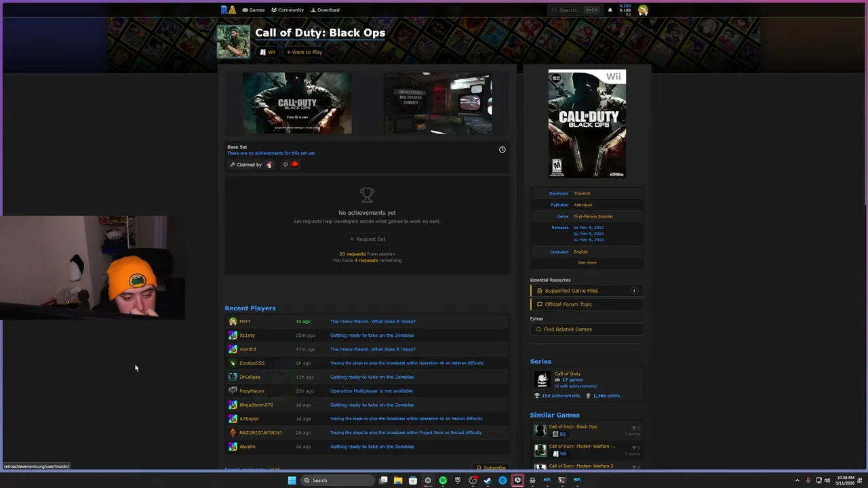Open Call of Duty: Modern Warfare Wii similar game
This screenshot has width=868, height=488.
pos(582,447)
